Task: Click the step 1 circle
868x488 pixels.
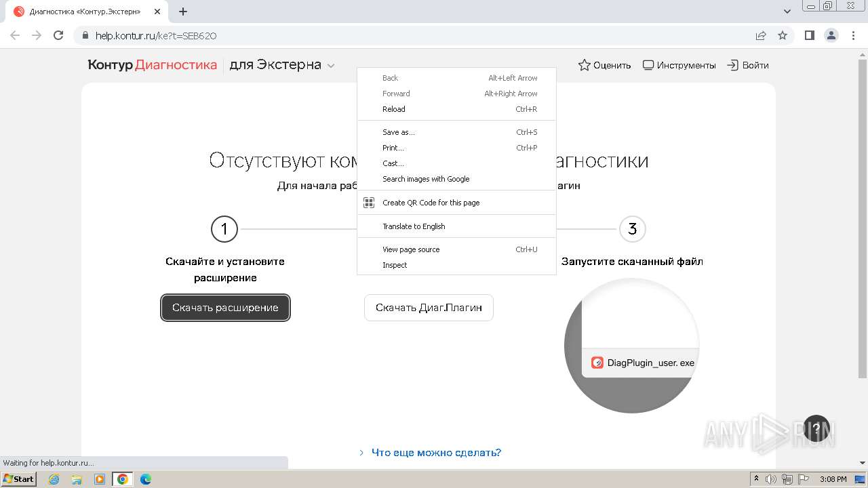Action: pos(224,229)
